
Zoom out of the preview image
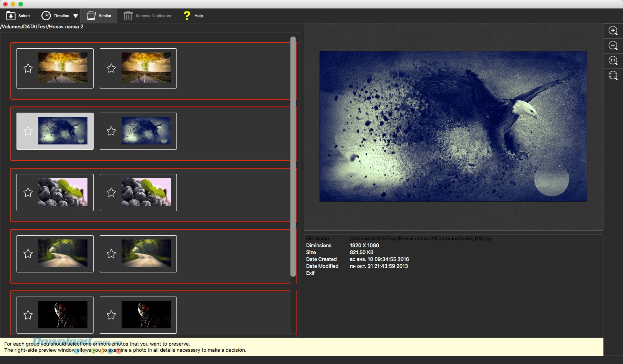pyautogui.click(x=613, y=46)
